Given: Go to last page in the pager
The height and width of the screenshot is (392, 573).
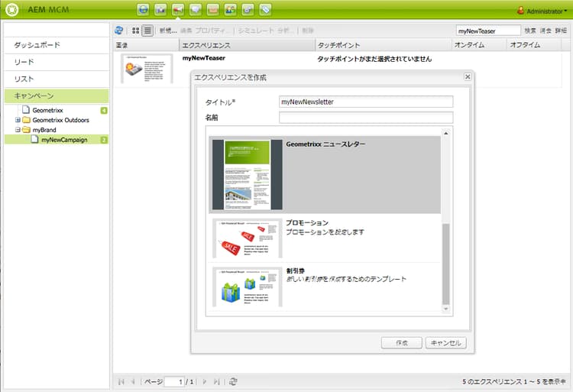Looking at the screenshot, I should coord(216,382).
